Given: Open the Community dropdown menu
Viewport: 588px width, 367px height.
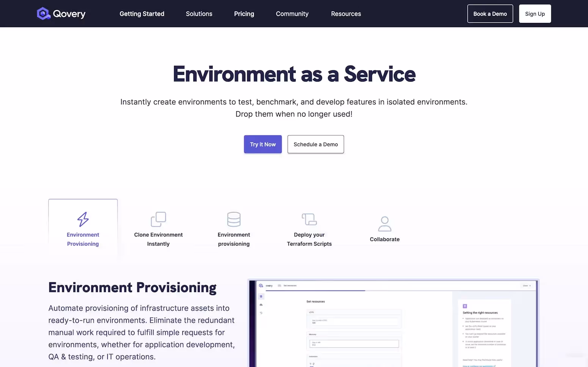Looking at the screenshot, I should 292,14.
